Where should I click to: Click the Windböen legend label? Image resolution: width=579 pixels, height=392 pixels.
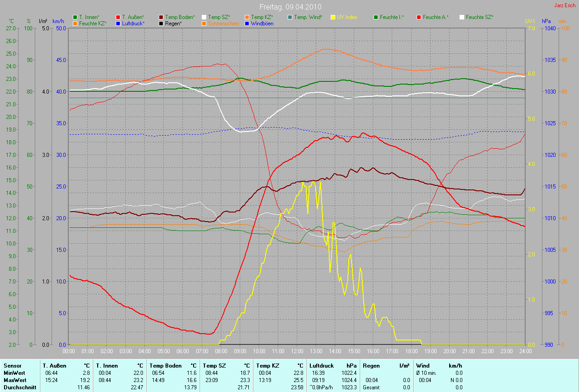[x=262, y=24]
